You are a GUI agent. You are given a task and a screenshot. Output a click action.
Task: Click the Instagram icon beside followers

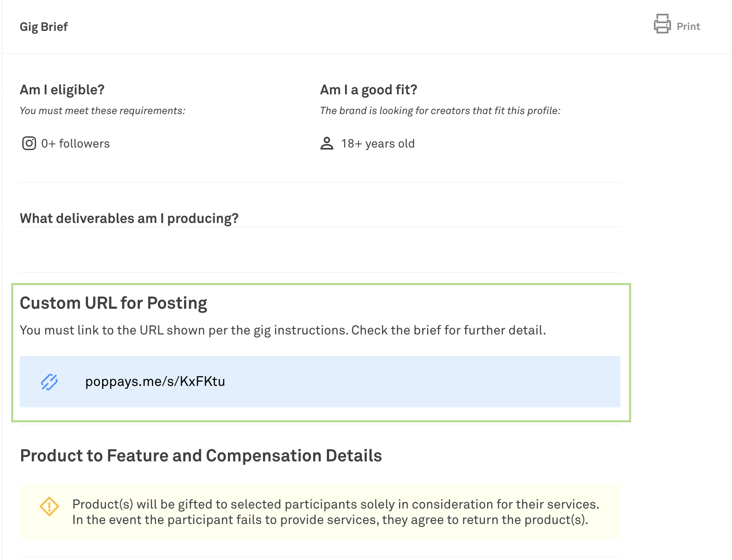[29, 143]
